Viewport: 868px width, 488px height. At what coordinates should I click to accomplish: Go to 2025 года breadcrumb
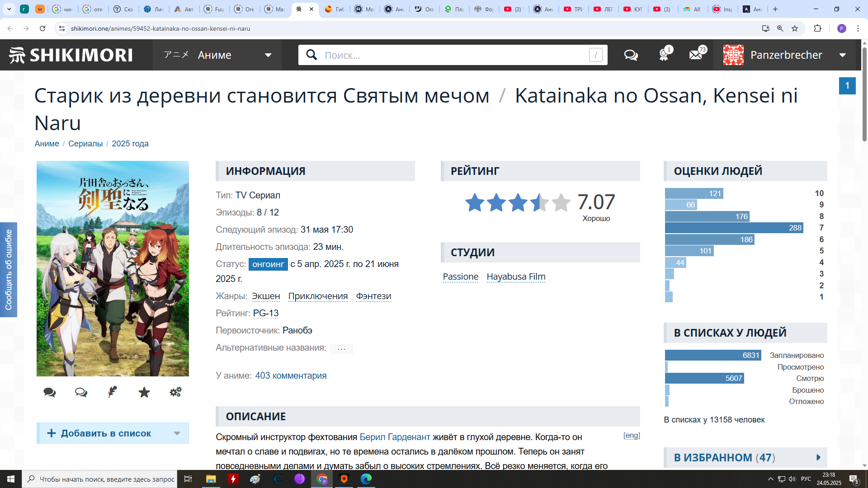point(130,144)
